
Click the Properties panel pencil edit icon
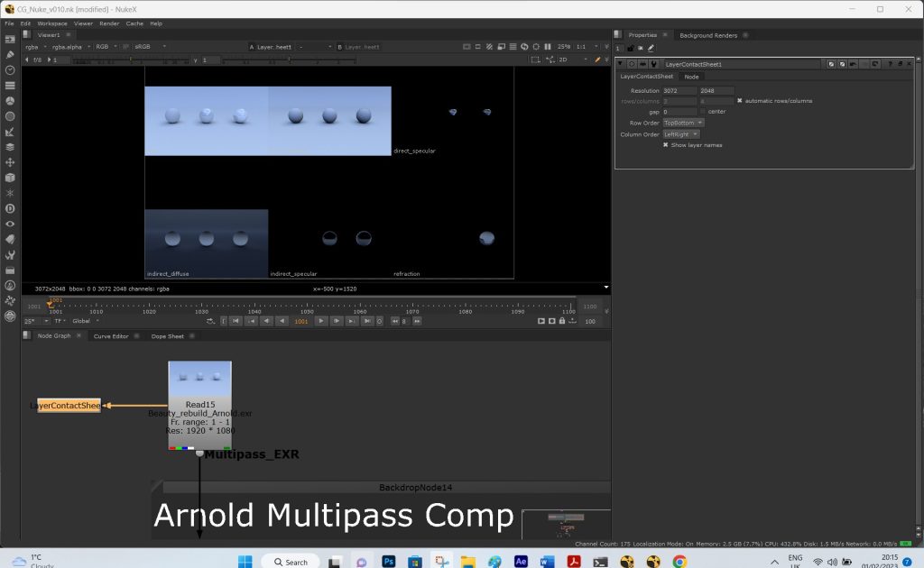coord(651,49)
